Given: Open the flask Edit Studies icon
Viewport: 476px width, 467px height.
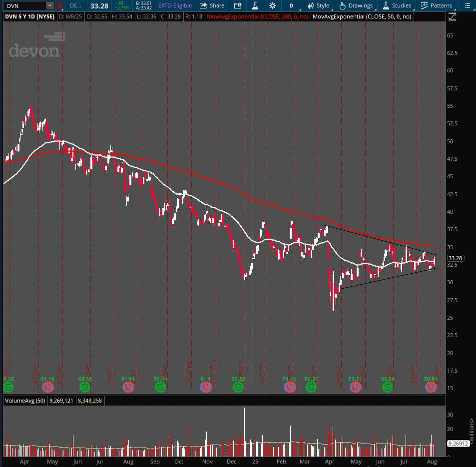Looking at the screenshot, I should 255,5.
